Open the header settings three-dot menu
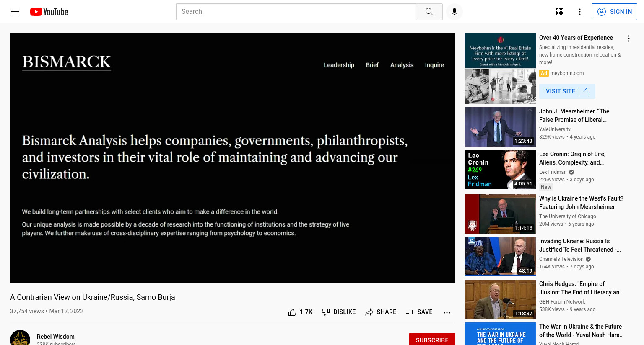644x345 pixels. tap(580, 12)
